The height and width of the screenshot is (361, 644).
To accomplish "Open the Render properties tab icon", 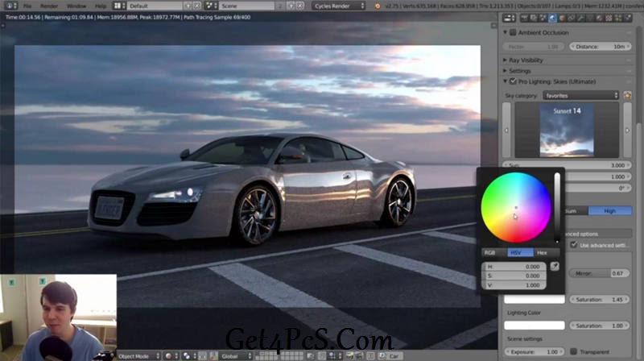I will point(525,18).
